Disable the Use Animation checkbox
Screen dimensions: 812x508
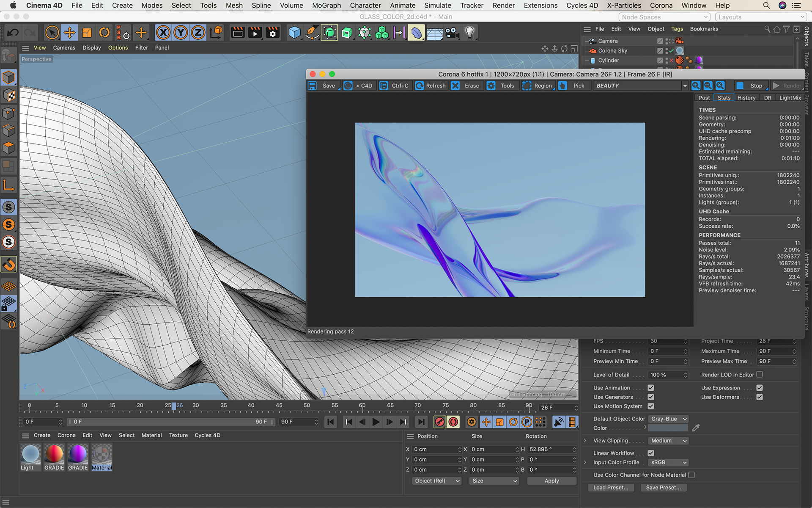[x=651, y=388]
